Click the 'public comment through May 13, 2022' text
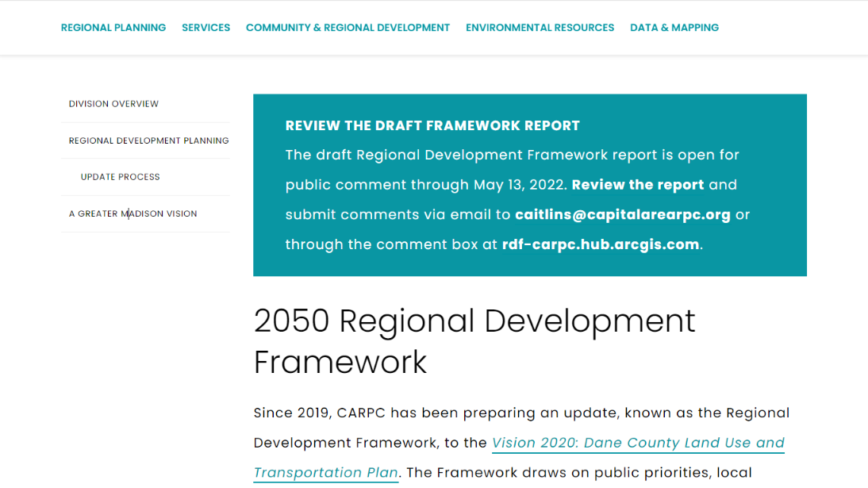Viewport: 868px width, 488px height. tap(426, 185)
